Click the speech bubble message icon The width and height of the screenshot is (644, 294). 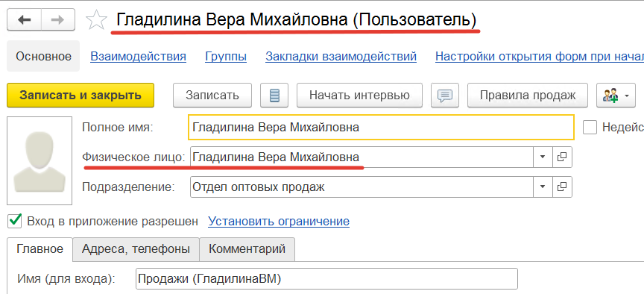point(444,96)
